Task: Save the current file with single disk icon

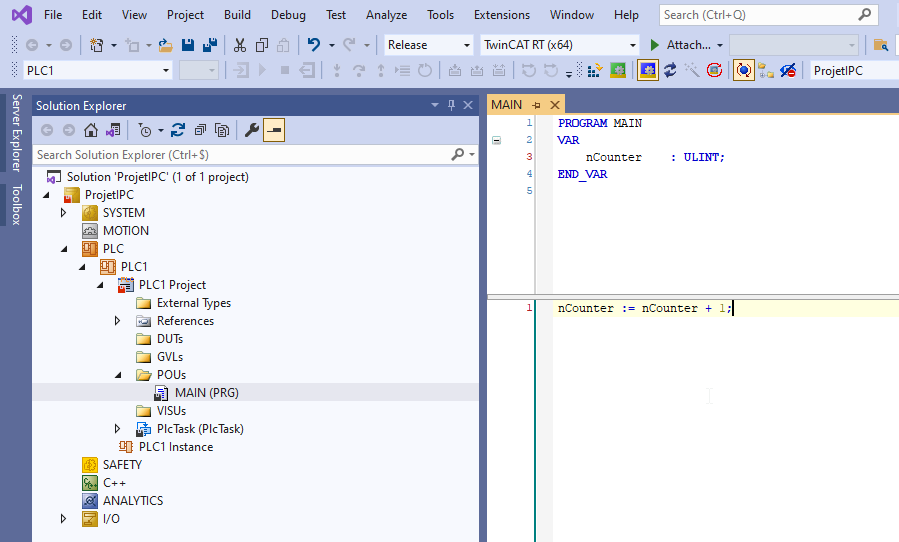Action: [x=188, y=45]
